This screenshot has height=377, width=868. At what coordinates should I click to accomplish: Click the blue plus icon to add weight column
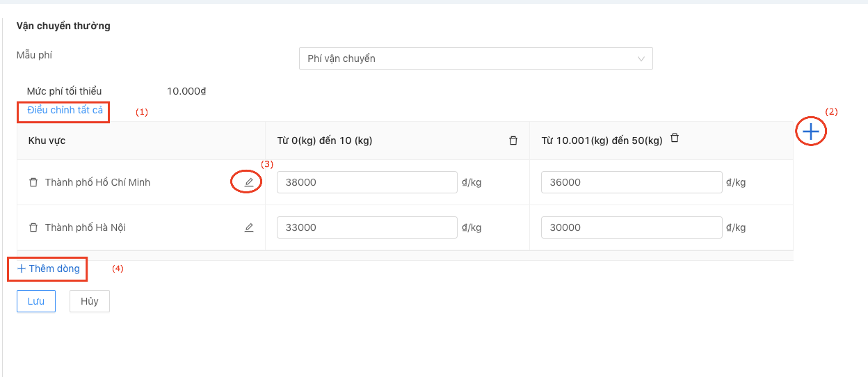pos(811,131)
